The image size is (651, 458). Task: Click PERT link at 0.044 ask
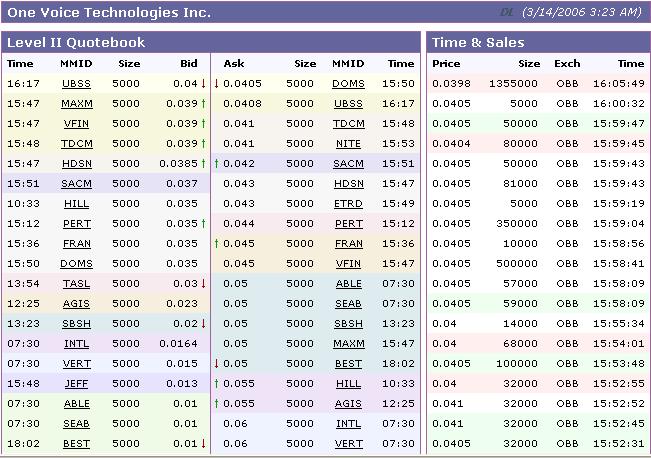click(349, 223)
